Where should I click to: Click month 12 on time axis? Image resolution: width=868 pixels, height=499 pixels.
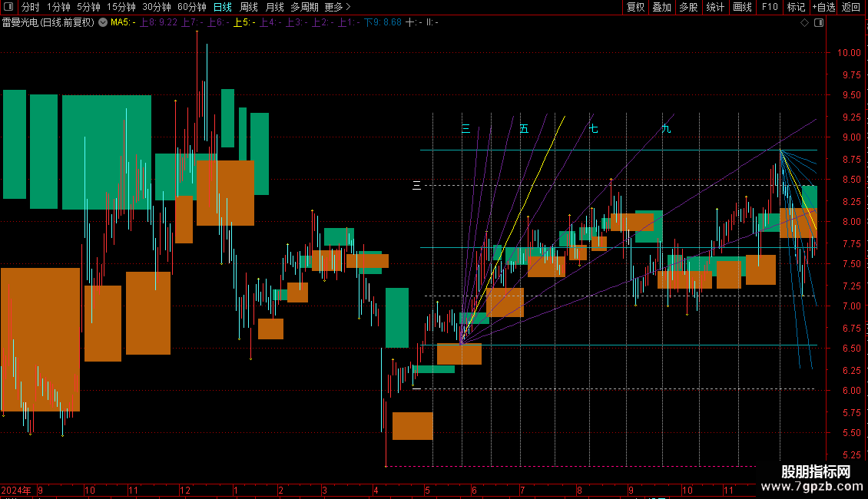(x=185, y=490)
